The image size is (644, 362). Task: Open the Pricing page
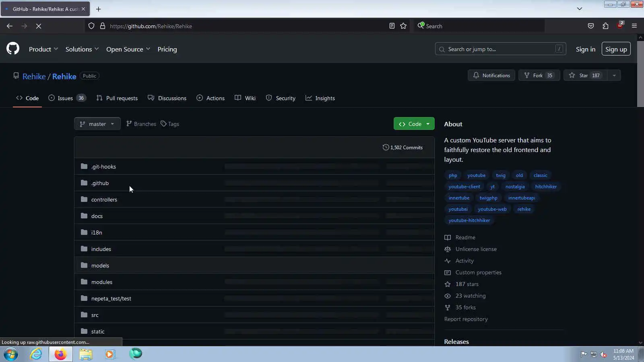coord(167,49)
